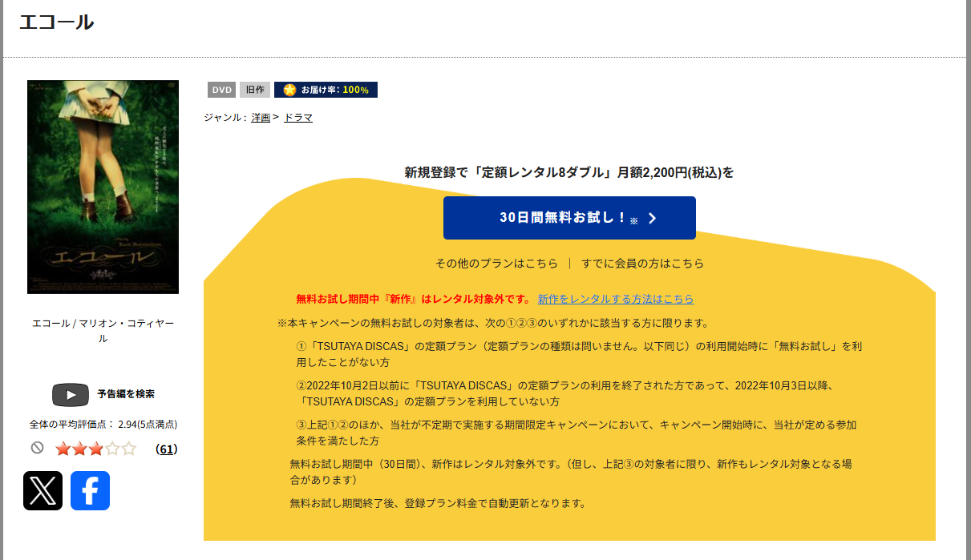Click condition ① about TSUTAYA DISCAS plan

tap(578, 355)
